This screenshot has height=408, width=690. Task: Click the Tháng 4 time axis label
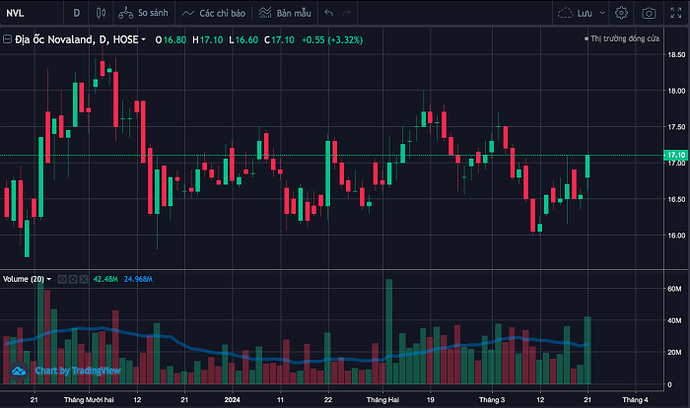tap(635, 400)
